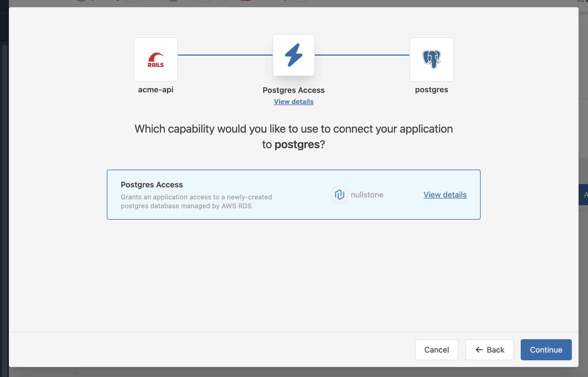Click the acme-api label text
The height and width of the screenshot is (377, 588).
[x=155, y=90]
